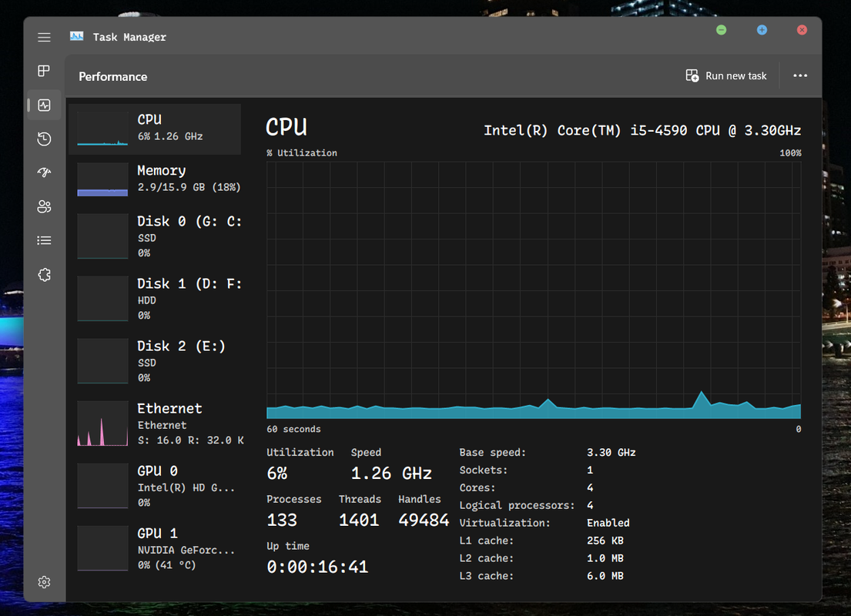
Task: Open the Services page icon
Action: coord(44,275)
